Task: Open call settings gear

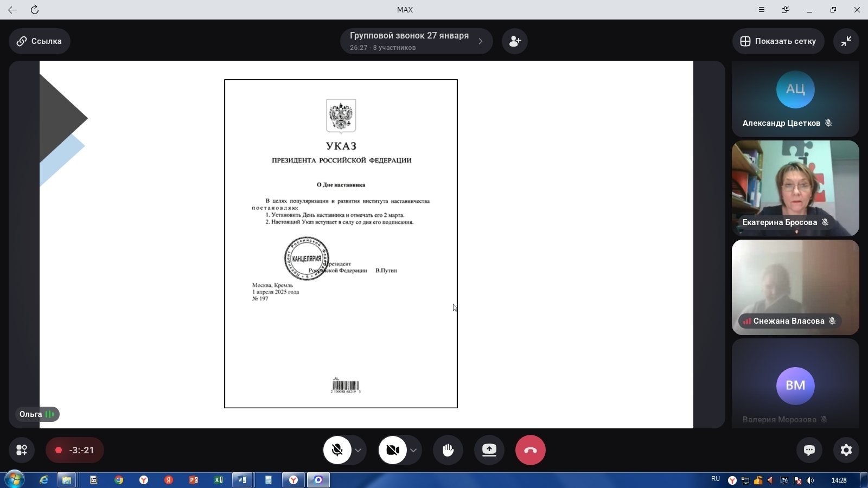Action: click(x=846, y=450)
